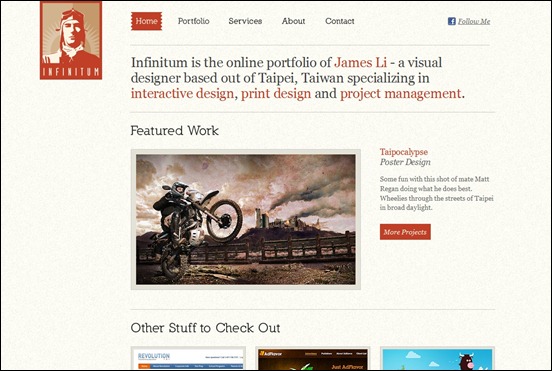552x371 pixels.
Task: Open the Contact page
Action: coord(340,21)
